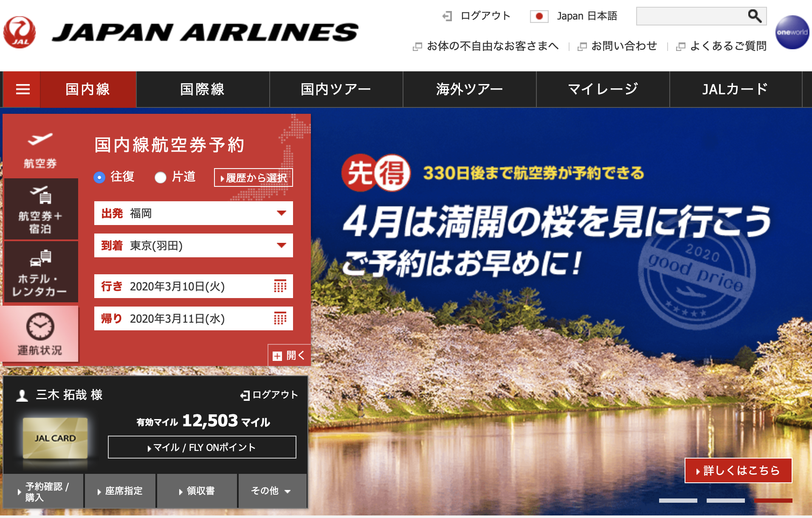Open the oneworld alliance logo
Screen dimensions: 812x518
point(792,32)
